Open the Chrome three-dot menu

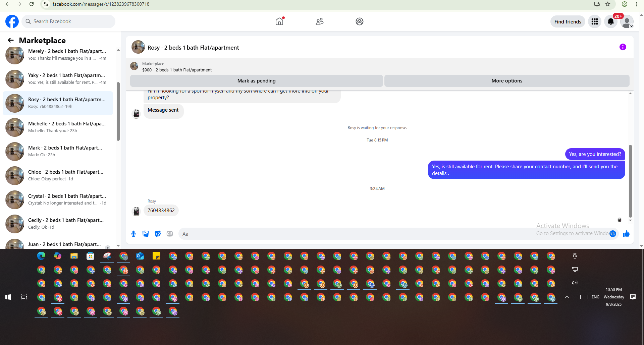[637, 4]
